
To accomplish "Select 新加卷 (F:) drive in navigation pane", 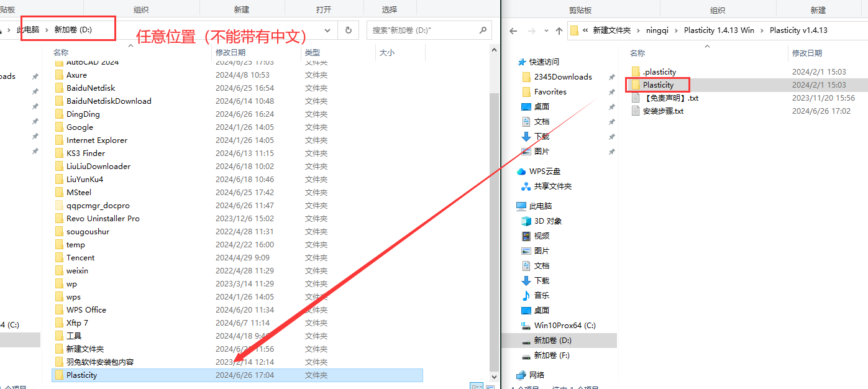I will 551,355.
